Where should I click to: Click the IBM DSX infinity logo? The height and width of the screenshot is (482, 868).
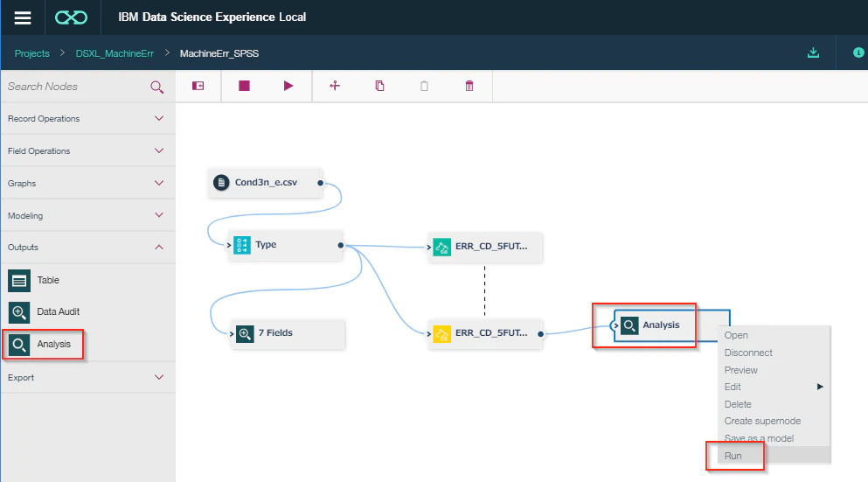[71, 17]
